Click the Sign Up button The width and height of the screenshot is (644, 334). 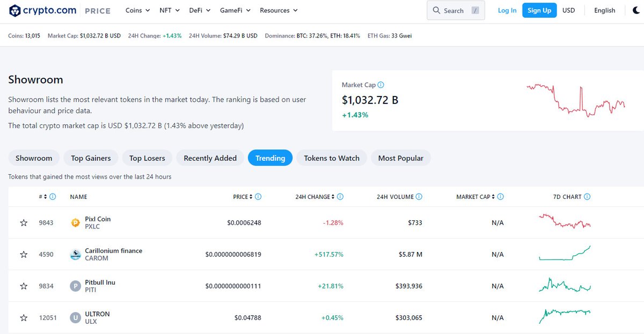pyautogui.click(x=539, y=10)
